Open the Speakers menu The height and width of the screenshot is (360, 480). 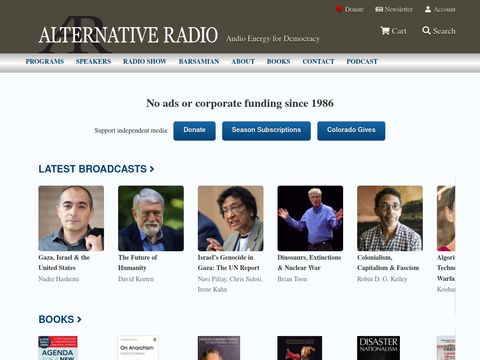point(93,61)
